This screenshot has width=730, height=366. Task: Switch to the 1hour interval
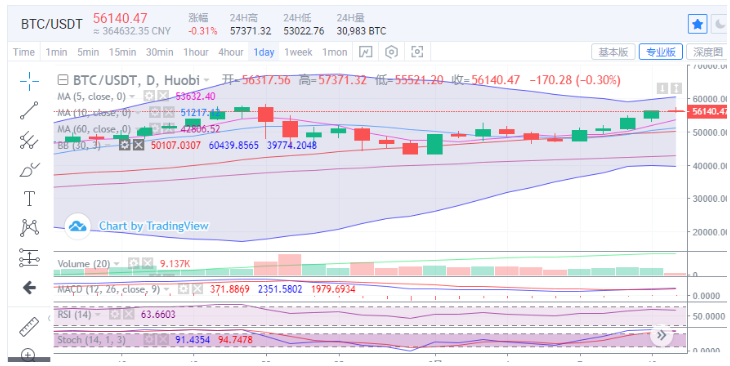(x=196, y=52)
